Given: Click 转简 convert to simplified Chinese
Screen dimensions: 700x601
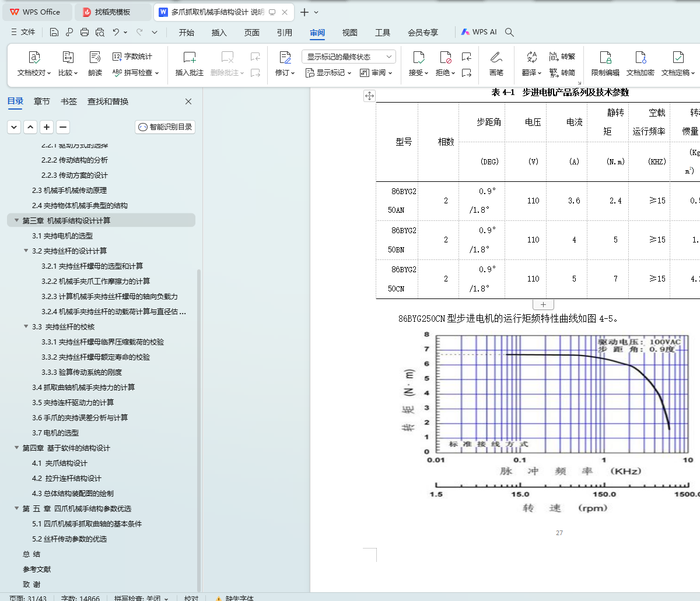Looking at the screenshot, I should coord(562,73).
